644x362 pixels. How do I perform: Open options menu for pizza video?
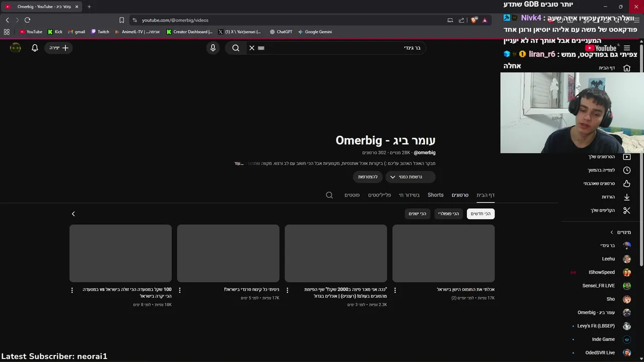pos(287,290)
